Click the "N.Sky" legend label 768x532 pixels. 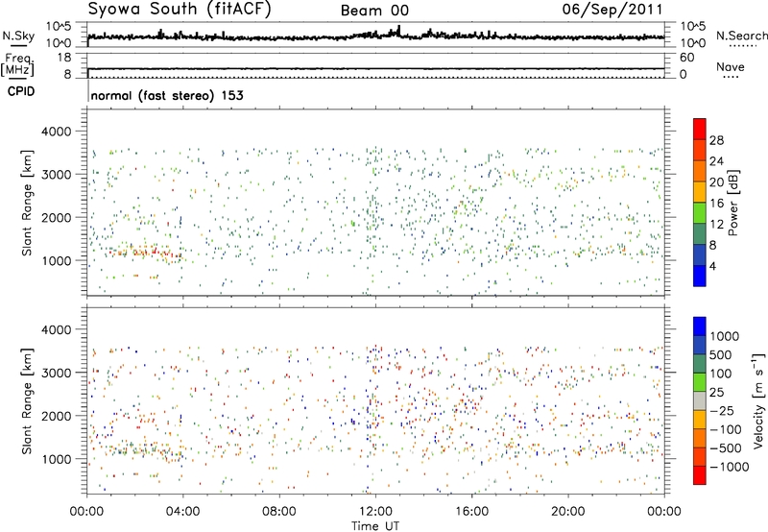click(x=18, y=36)
